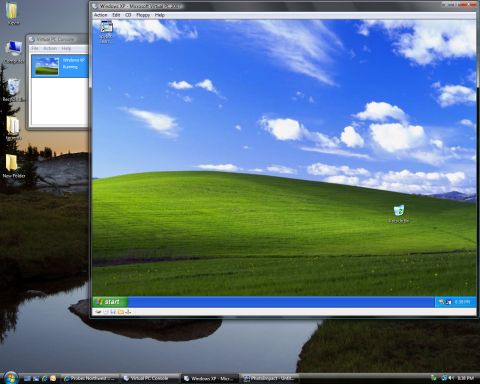Viewport: 480px width, 384px height.
Task: Click the Windows XP VM window title bar icon
Action: click(x=95, y=6)
